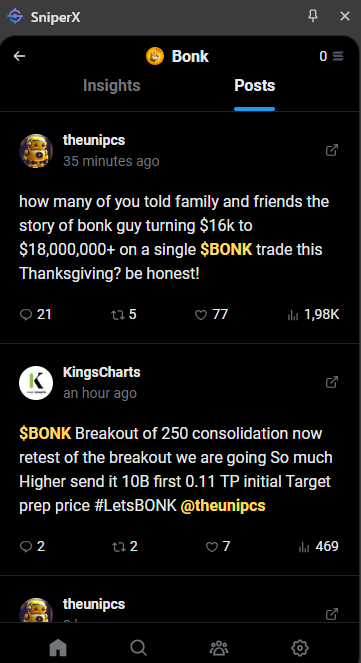Screen dimensions: 361x663
Task: Like the theunipcs post with 77 likes
Action: tap(201, 315)
